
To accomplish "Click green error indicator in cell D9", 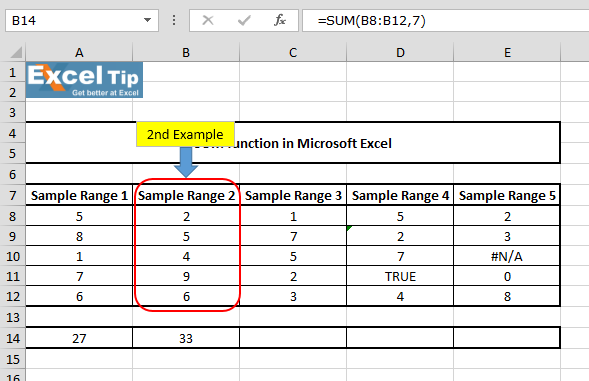I will (x=349, y=228).
